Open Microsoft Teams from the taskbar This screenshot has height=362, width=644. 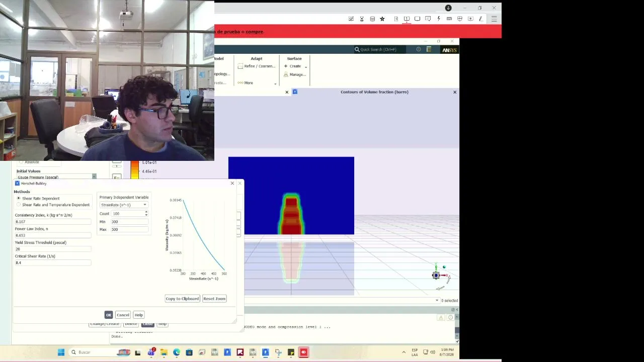[x=151, y=352]
